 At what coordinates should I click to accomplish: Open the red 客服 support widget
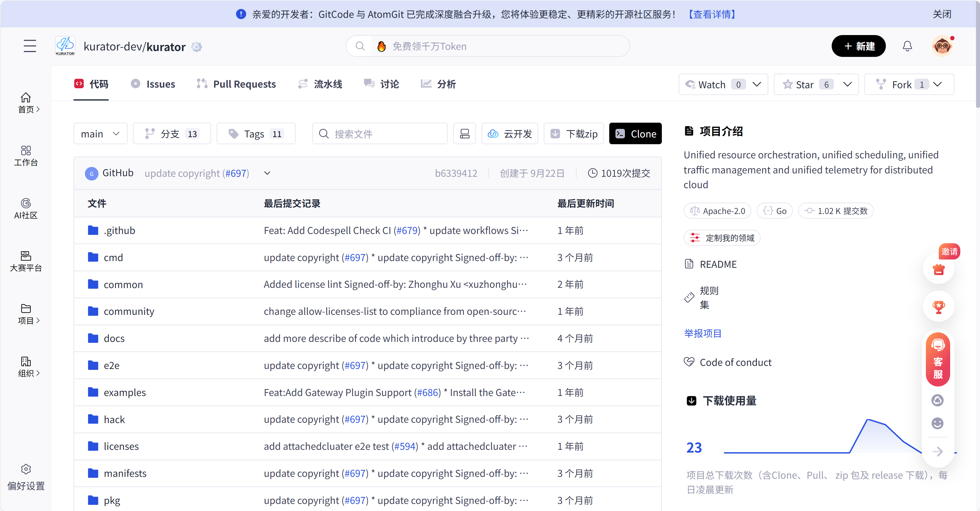(938, 359)
